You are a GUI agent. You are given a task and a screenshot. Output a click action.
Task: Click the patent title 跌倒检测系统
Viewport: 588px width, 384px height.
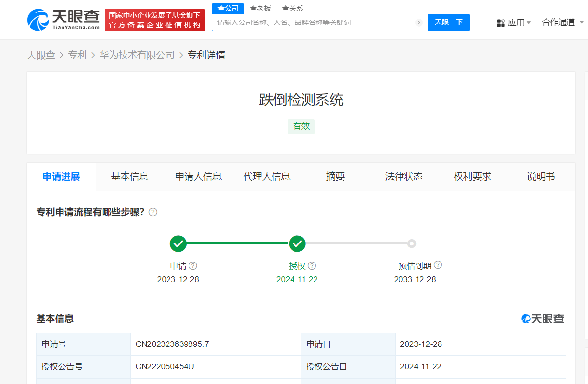click(x=301, y=100)
